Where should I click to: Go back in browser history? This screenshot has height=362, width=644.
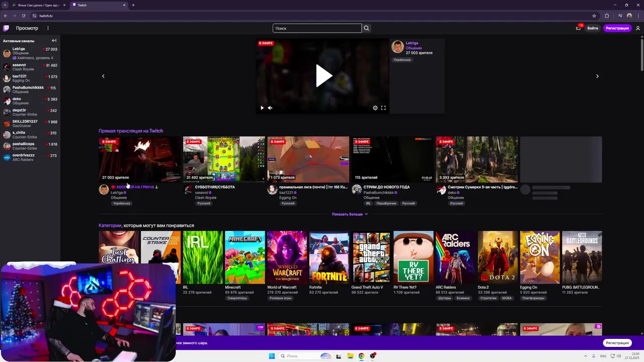click(x=6, y=16)
